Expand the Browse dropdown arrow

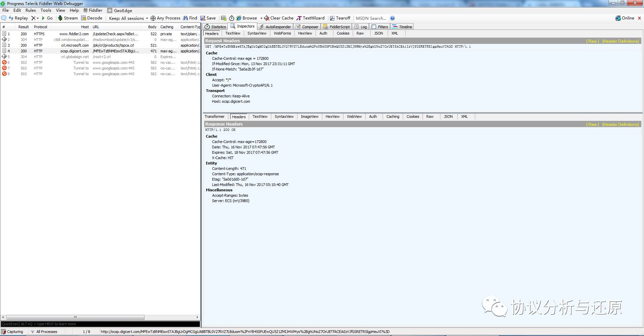[261, 18]
